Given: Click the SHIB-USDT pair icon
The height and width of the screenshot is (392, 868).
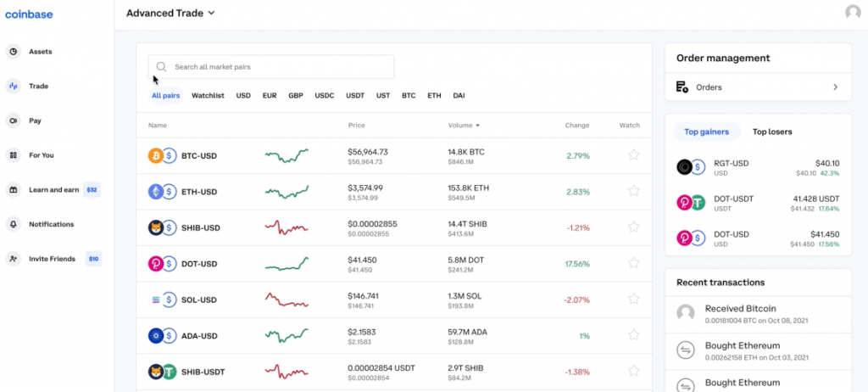Looking at the screenshot, I should pyautogui.click(x=162, y=372).
